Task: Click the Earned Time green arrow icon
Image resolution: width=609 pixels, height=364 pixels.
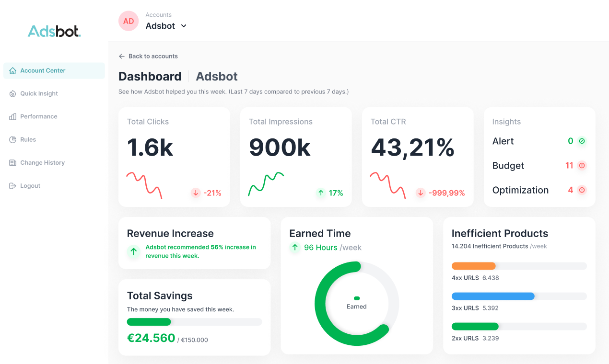Action: (294, 248)
